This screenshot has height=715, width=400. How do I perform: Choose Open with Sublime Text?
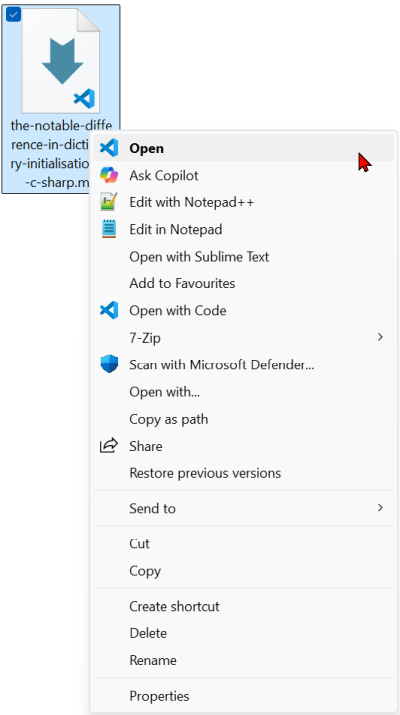click(244, 256)
